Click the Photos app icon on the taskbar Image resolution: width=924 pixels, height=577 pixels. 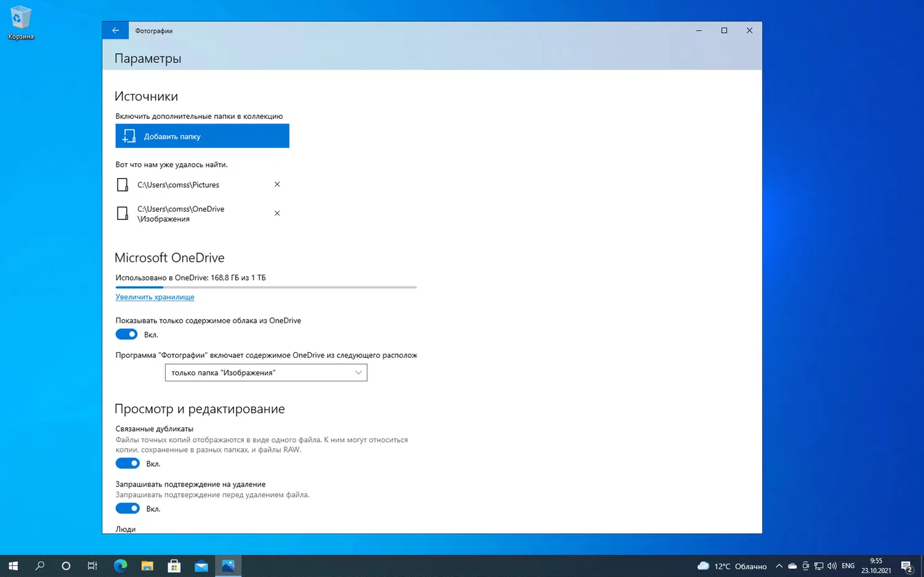click(228, 566)
